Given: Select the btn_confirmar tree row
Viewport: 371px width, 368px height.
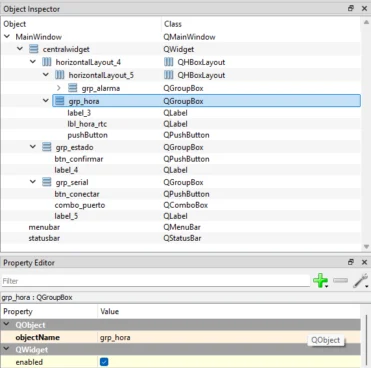Looking at the screenshot, I should (181, 159).
